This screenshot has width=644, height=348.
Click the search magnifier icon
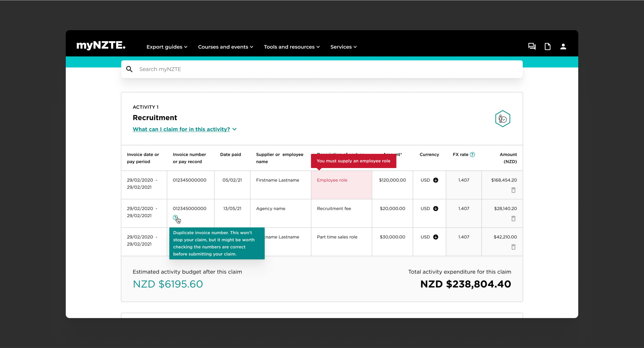pyautogui.click(x=129, y=69)
